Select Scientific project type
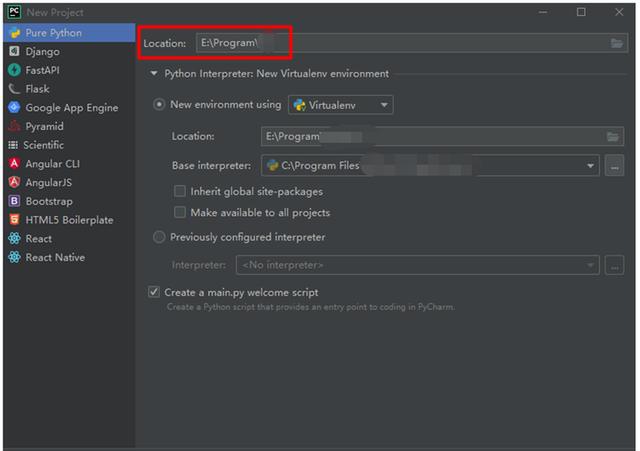Image resolution: width=640 pixels, height=451 pixels. point(69,145)
